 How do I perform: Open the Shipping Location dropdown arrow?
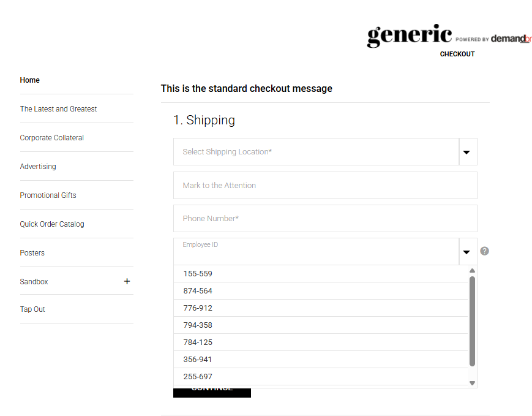[468, 152]
